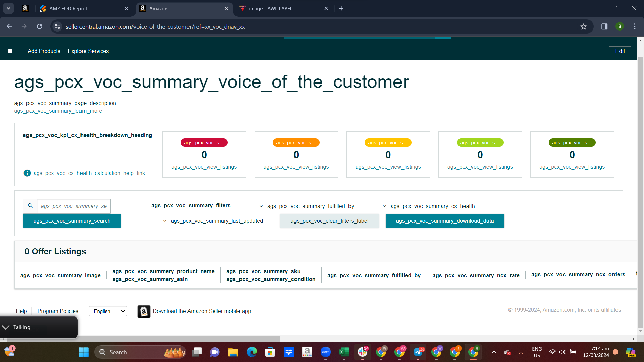The height and width of the screenshot is (362, 644).
Task: Click the Help footer link
Action: point(21,311)
